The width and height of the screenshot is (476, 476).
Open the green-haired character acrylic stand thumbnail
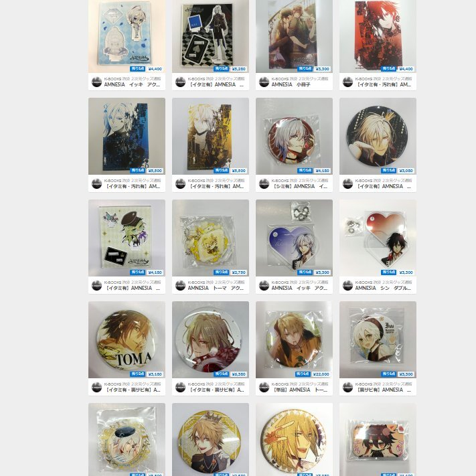[127, 238]
